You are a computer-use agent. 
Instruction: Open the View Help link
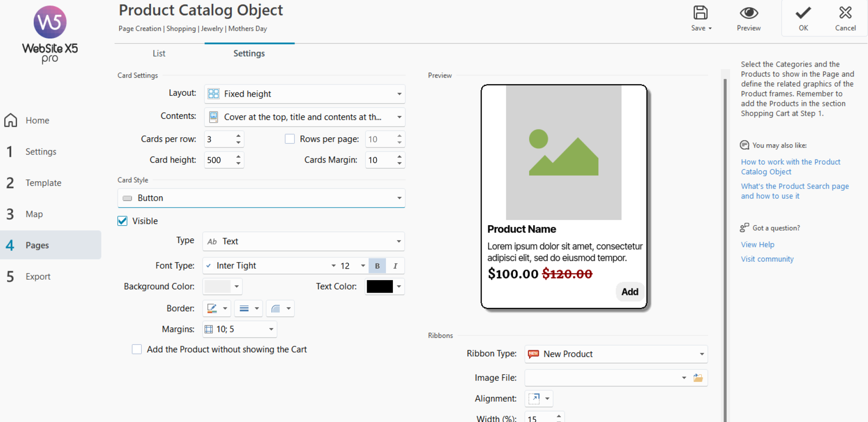[757, 245]
